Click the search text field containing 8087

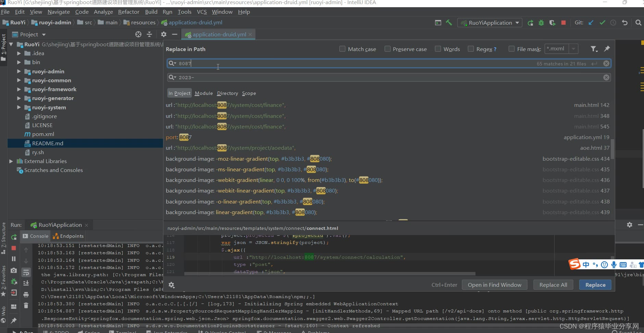tap(389, 63)
